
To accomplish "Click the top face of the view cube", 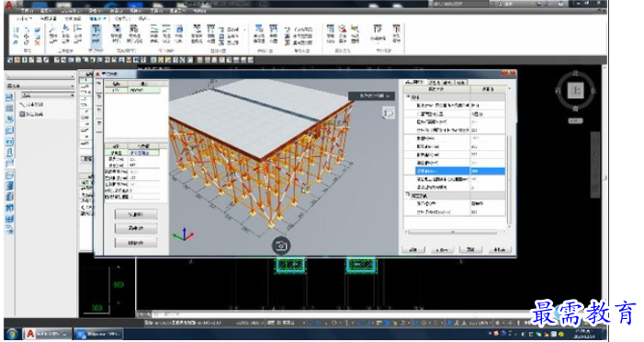I will point(576,90).
